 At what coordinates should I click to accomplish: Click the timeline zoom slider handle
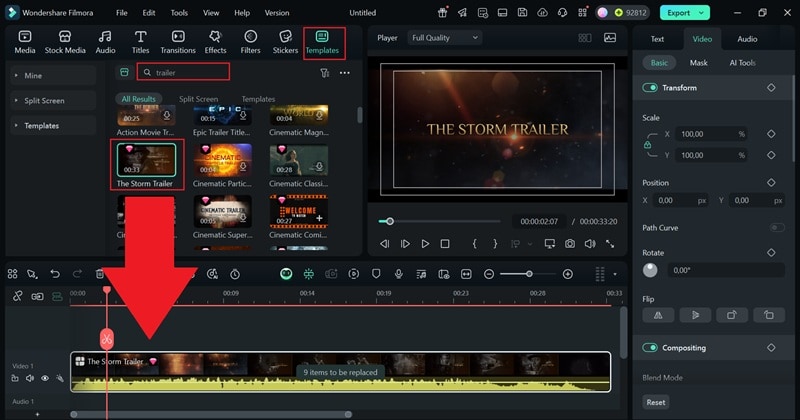(529, 274)
